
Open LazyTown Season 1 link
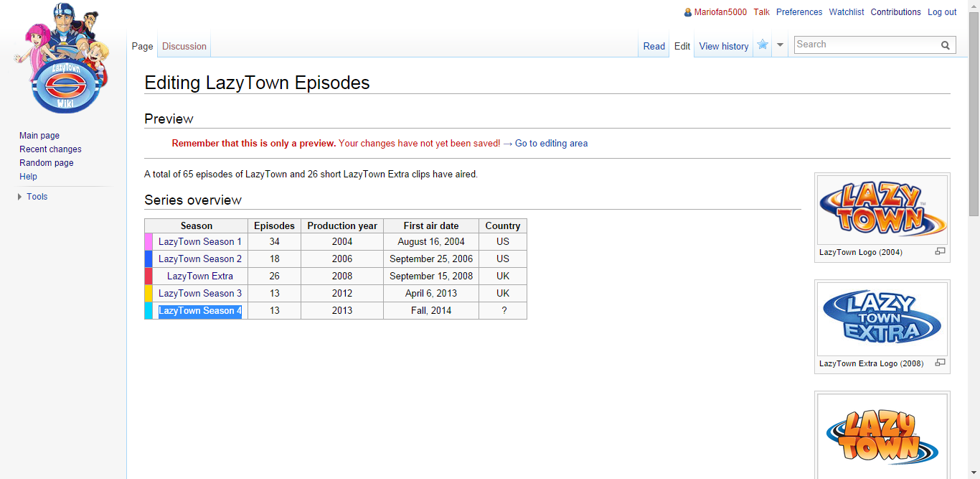[200, 242]
